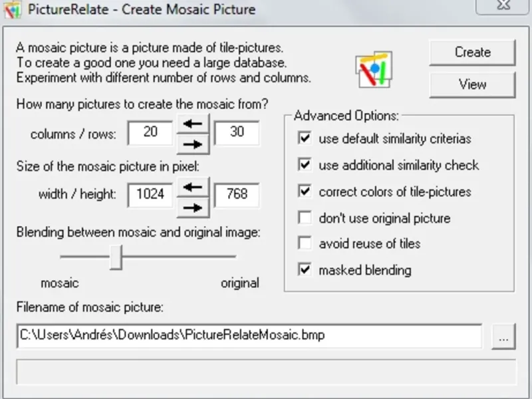
Task: Click the mosaic picture filename field
Action: [x=249, y=336]
